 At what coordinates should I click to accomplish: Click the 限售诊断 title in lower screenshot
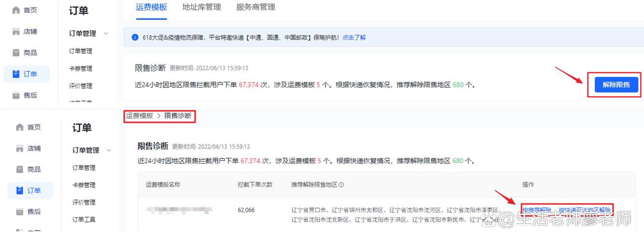pyautogui.click(x=153, y=146)
